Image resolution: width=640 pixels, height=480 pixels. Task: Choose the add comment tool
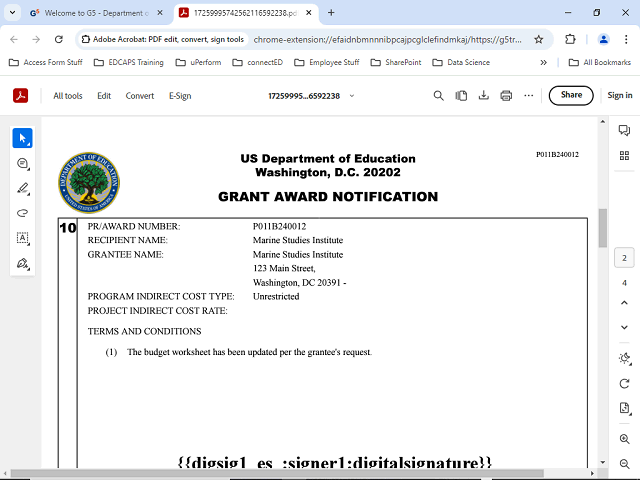tap(22, 163)
